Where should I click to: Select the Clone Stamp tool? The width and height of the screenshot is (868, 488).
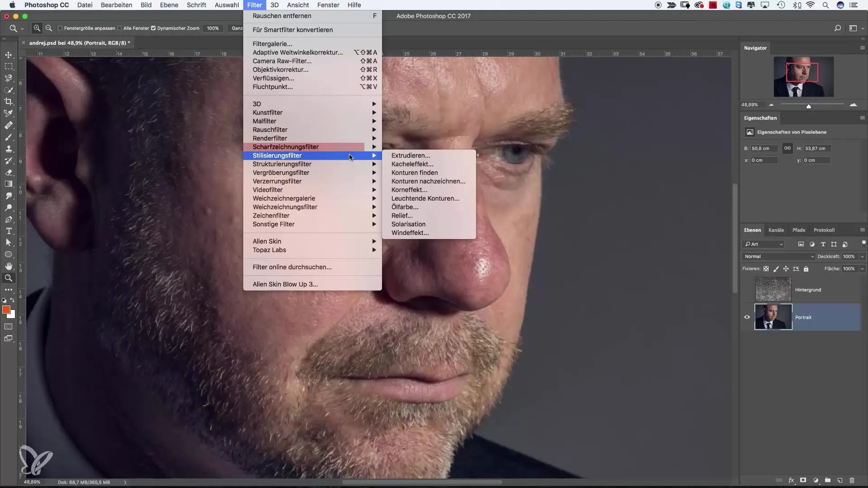[x=9, y=149]
